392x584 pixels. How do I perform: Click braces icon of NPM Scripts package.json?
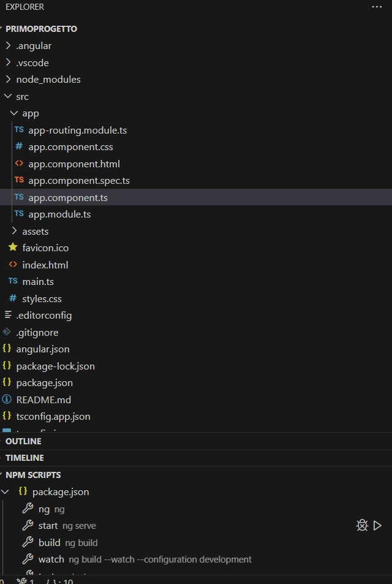point(23,491)
